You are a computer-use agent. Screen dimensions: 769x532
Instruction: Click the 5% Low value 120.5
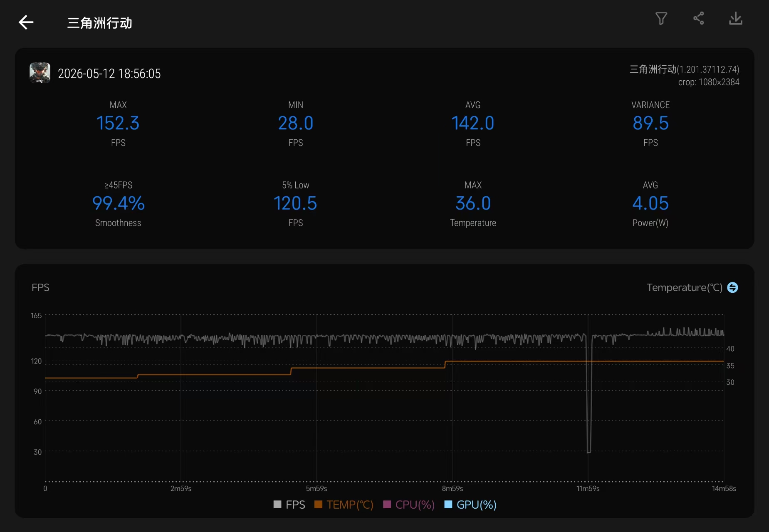(296, 203)
